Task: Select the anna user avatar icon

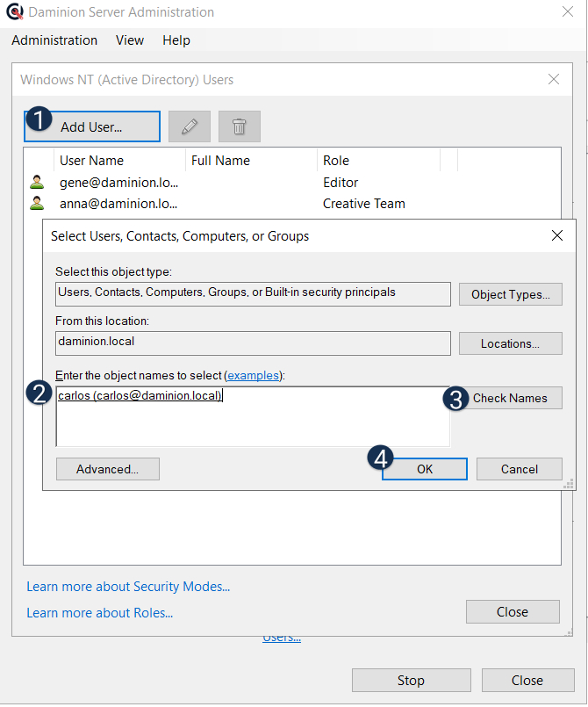Action: click(37, 204)
